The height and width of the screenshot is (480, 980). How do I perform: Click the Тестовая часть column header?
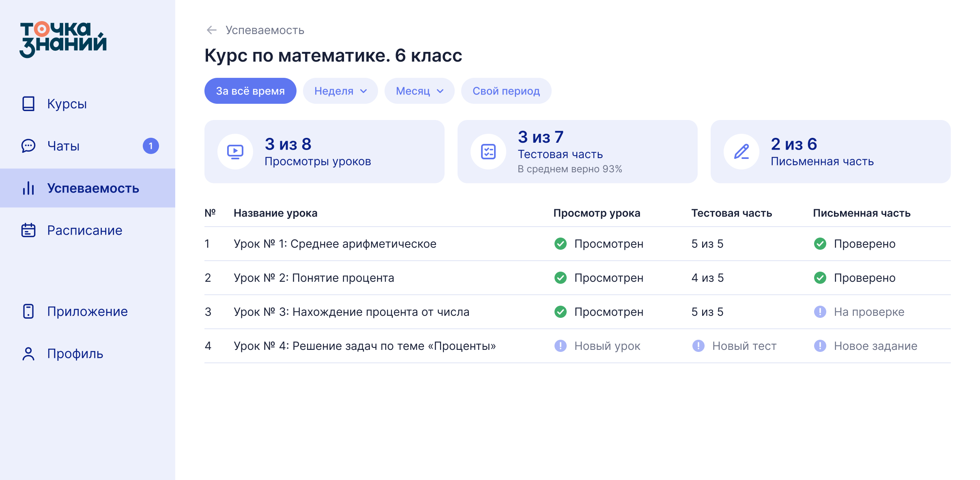[732, 213]
